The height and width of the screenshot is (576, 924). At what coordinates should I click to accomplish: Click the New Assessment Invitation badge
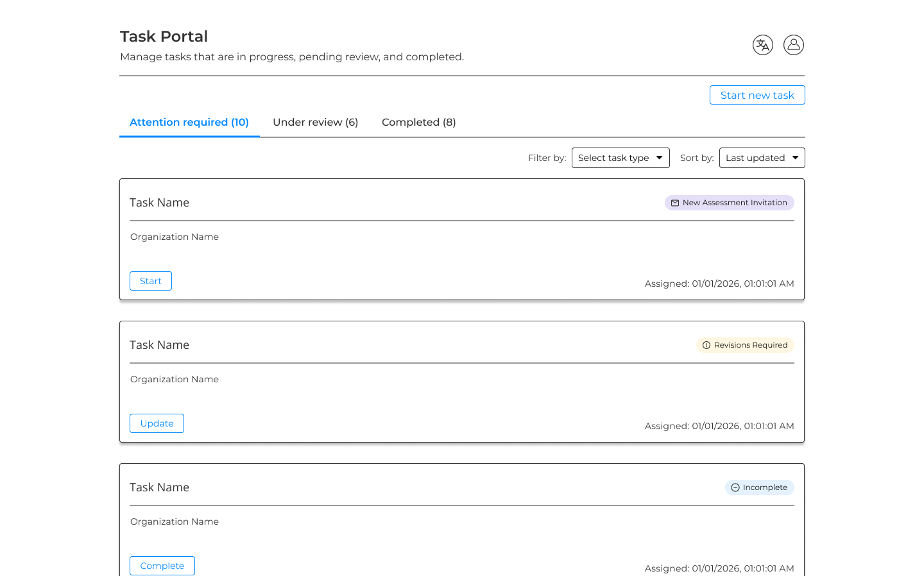729,203
